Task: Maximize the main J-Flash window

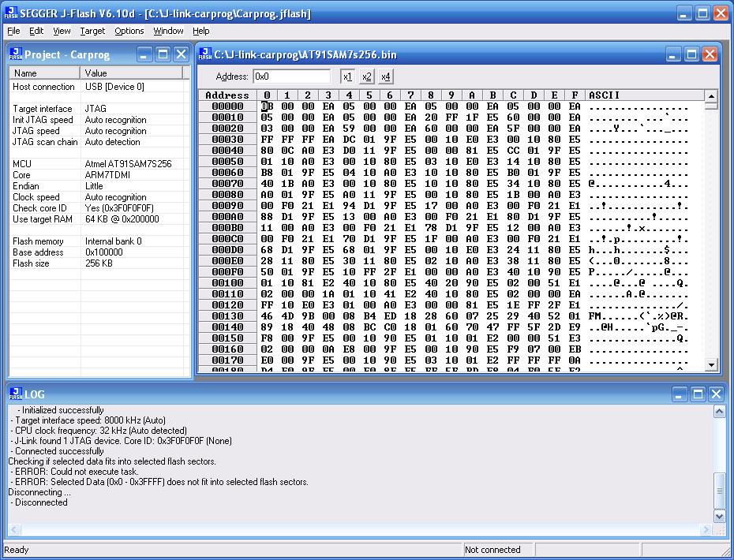Action: (702, 13)
